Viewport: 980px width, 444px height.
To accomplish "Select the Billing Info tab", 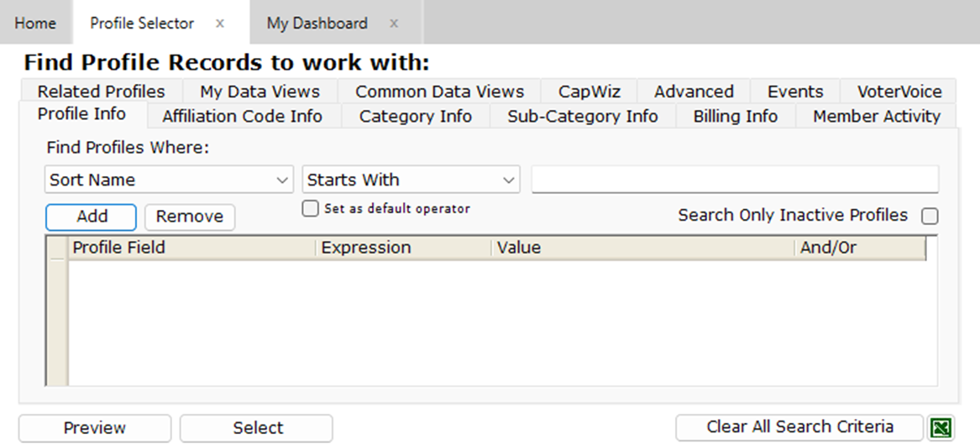I will click(x=735, y=117).
